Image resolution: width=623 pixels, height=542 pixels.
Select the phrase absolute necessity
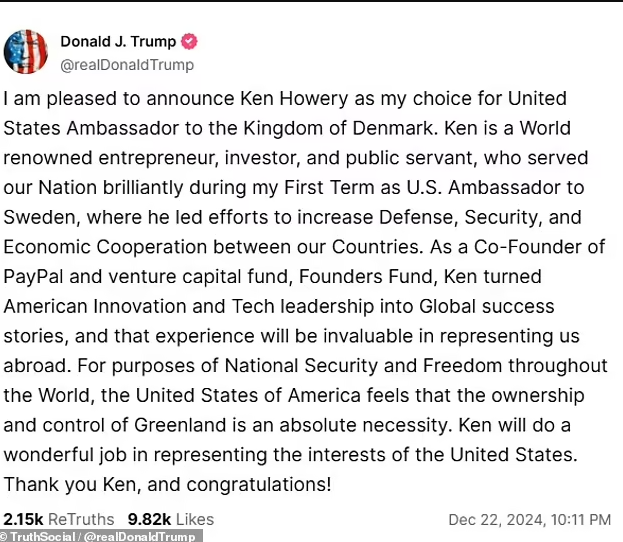click(x=366, y=425)
